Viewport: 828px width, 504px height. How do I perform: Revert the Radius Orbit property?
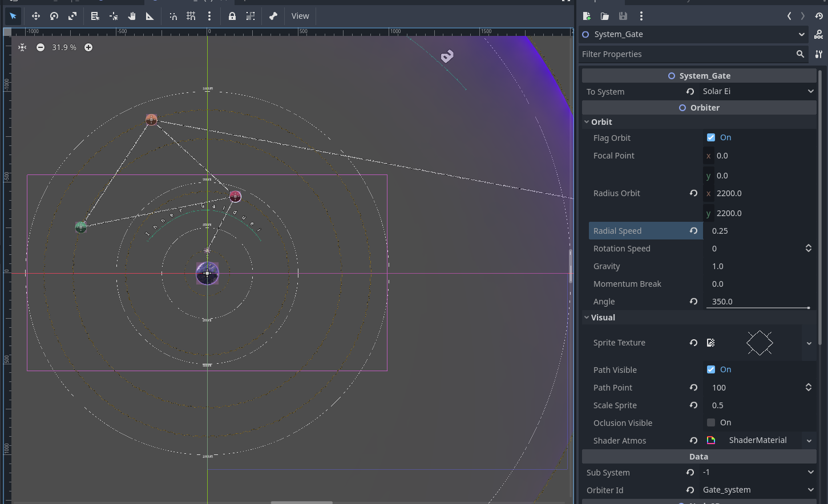pos(693,193)
